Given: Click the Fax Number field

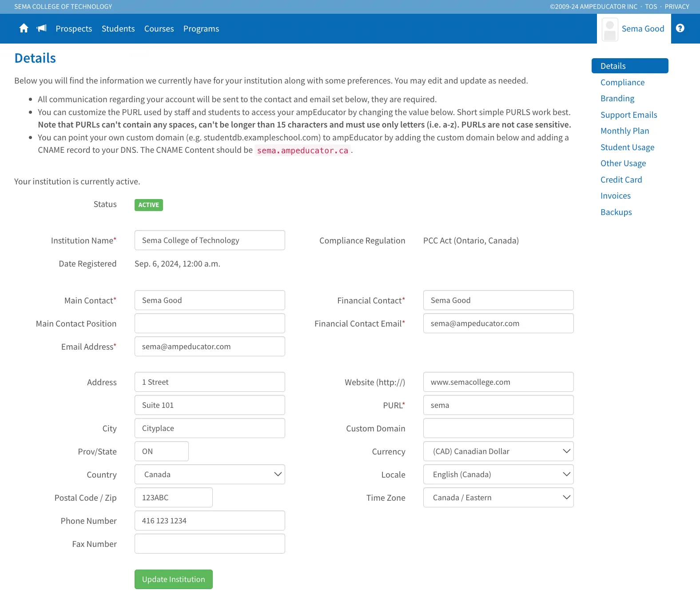Looking at the screenshot, I should click(210, 544).
